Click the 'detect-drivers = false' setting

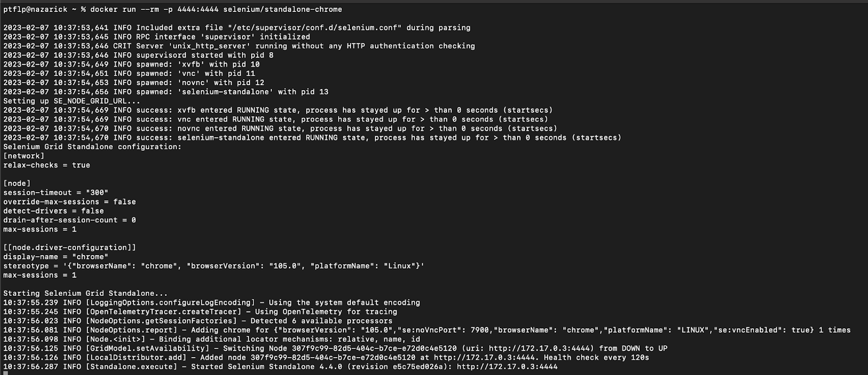[53, 211]
